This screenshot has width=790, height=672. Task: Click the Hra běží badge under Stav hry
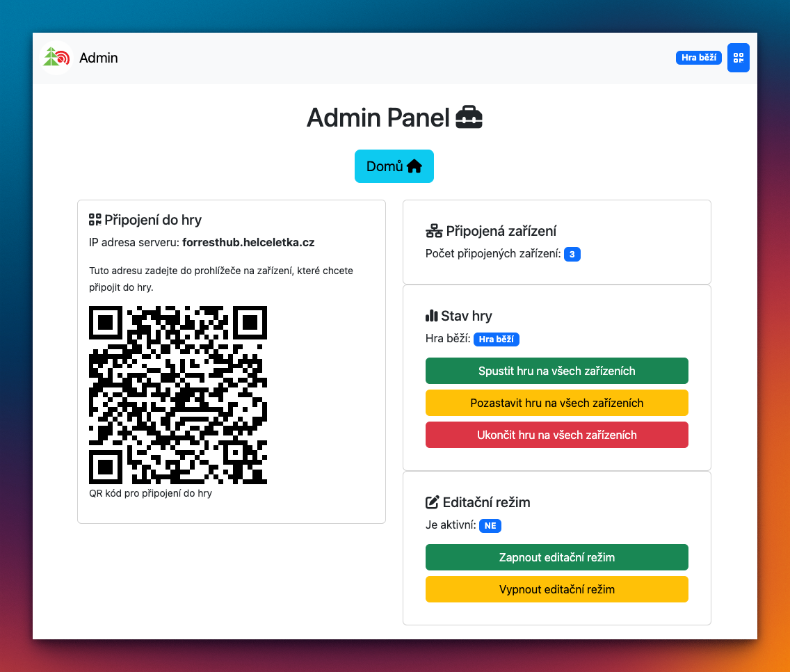[497, 339]
